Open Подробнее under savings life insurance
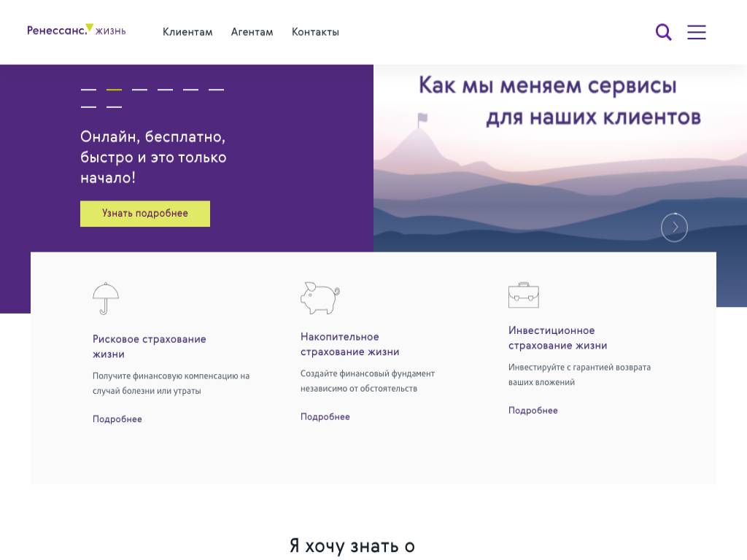Viewport: 747px width, 560px height. tap(325, 417)
